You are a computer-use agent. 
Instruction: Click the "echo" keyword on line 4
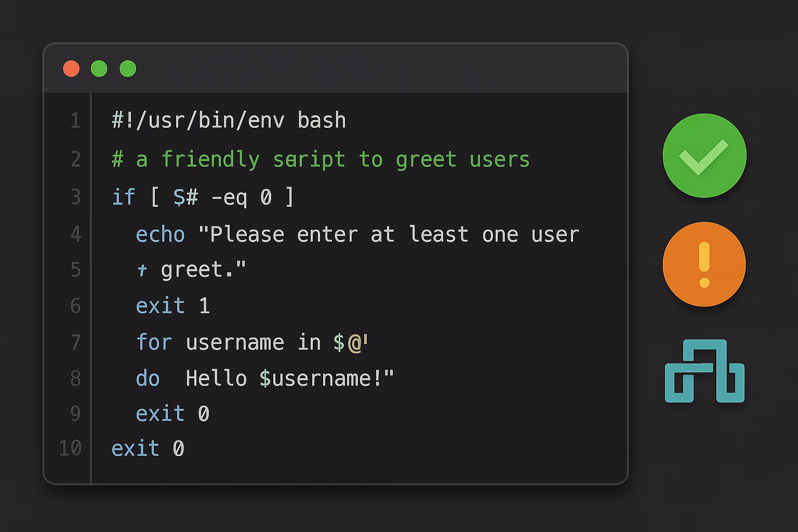click(160, 235)
